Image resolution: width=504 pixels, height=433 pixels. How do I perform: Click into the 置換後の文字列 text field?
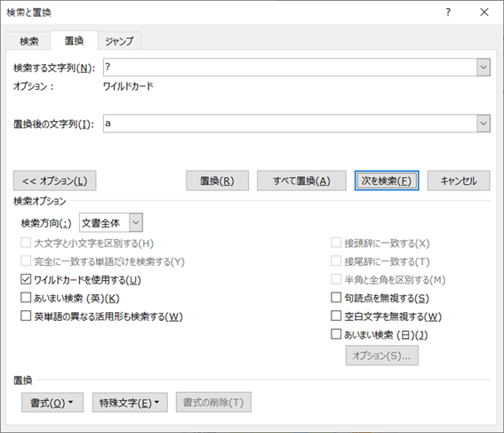[x=290, y=124]
